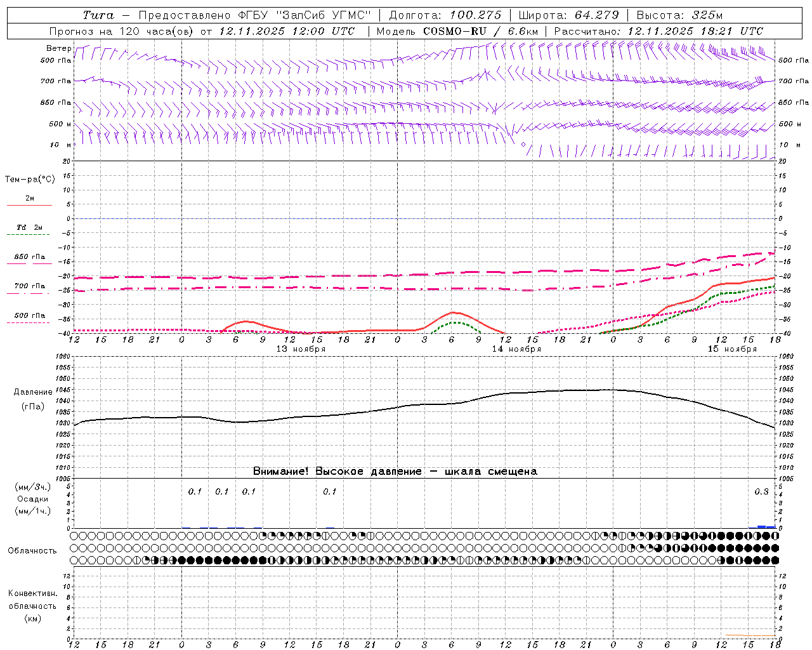Click the "Конвективн." convective cloud label
This screenshot has width=812, height=650.
click(32, 594)
